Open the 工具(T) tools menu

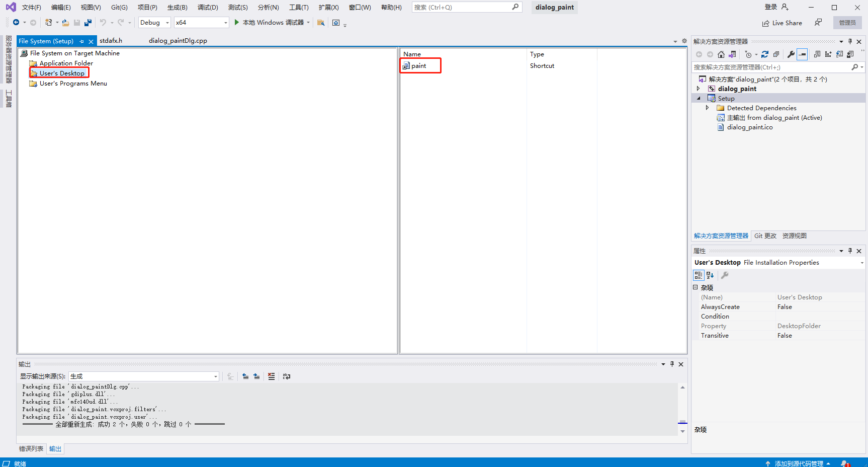299,7
